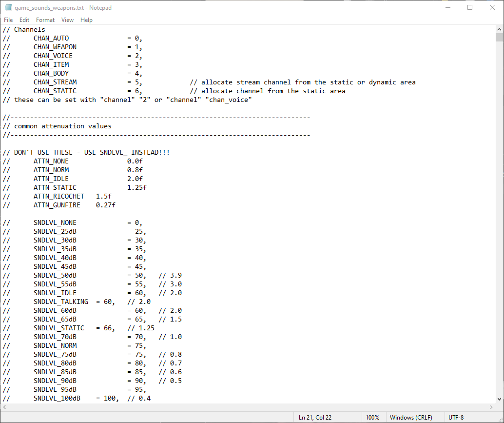Click the horizontal scrollbar left arrow
Viewport: 504px width, 423px height.
(4, 407)
